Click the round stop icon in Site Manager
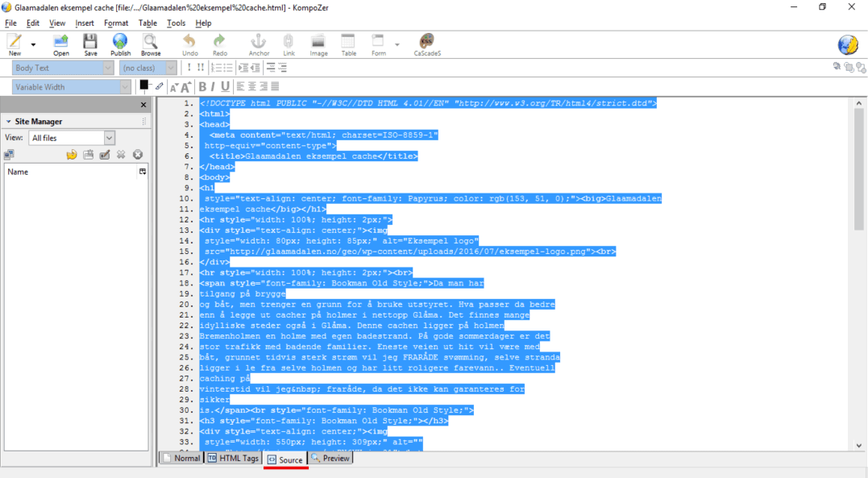The height and width of the screenshot is (478, 868). [137, 155]
